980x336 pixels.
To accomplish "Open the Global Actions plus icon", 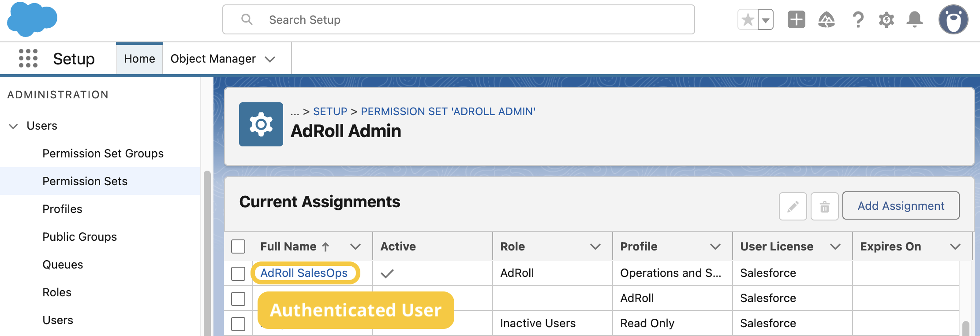I will coord(796,20).
